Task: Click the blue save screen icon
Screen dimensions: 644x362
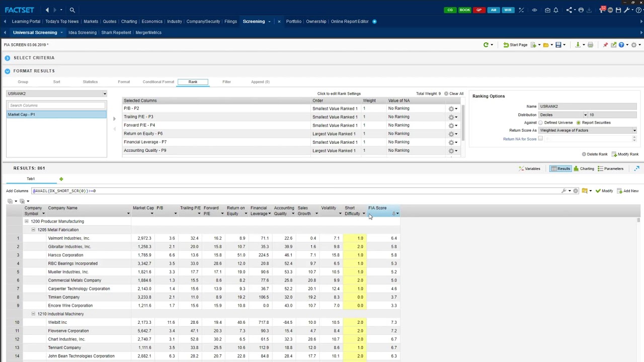Action: tap(558, 45)
